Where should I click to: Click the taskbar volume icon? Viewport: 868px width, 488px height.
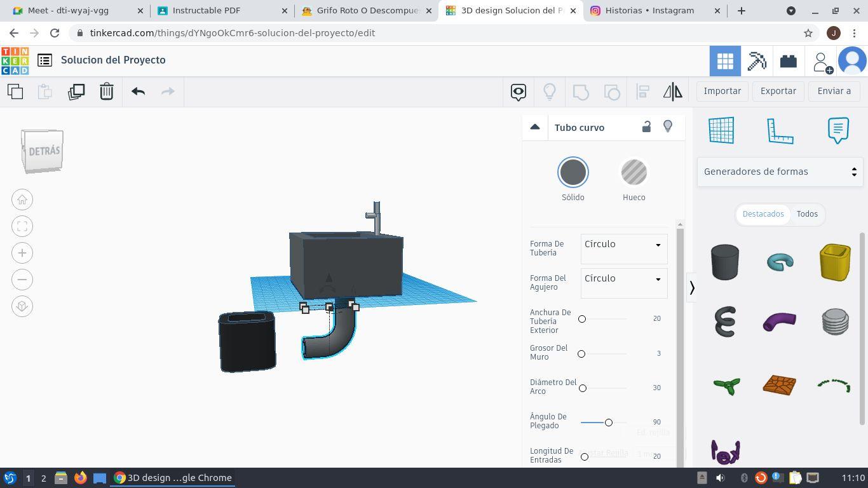click(x=720, y=478)
